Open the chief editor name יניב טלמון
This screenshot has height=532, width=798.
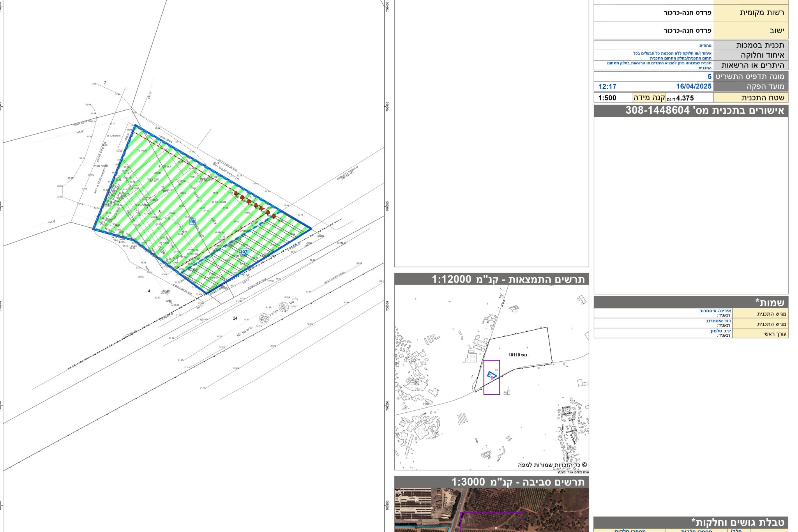720,331
